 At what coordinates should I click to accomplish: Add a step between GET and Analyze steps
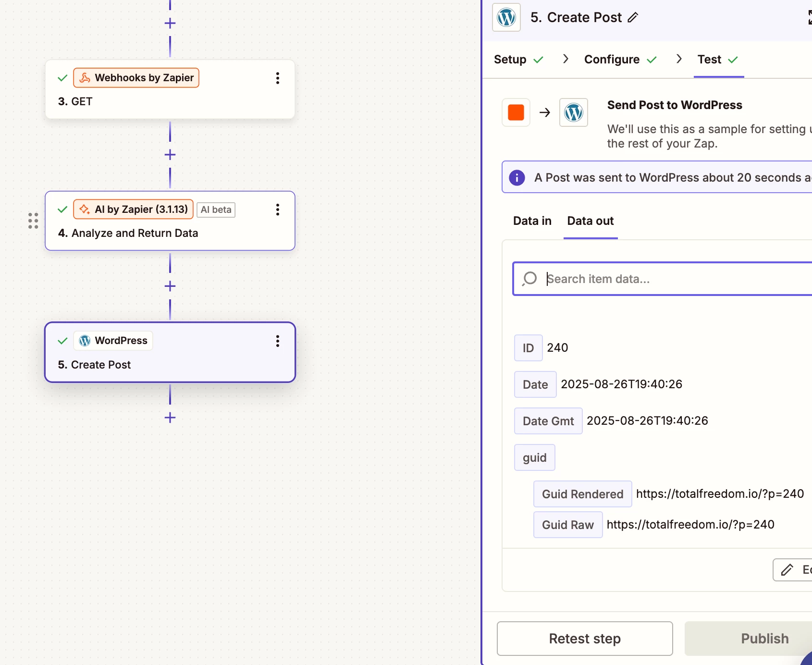coord(170,155)
